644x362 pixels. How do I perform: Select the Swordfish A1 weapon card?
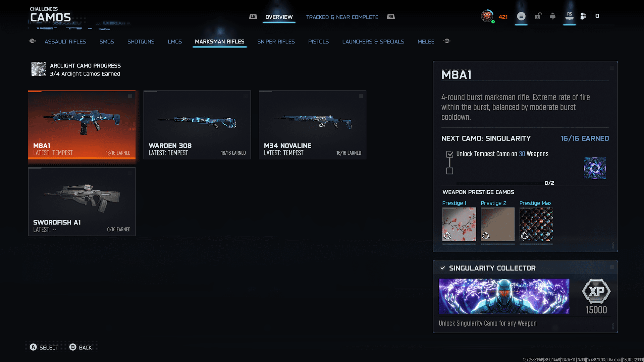pos(82,201)
